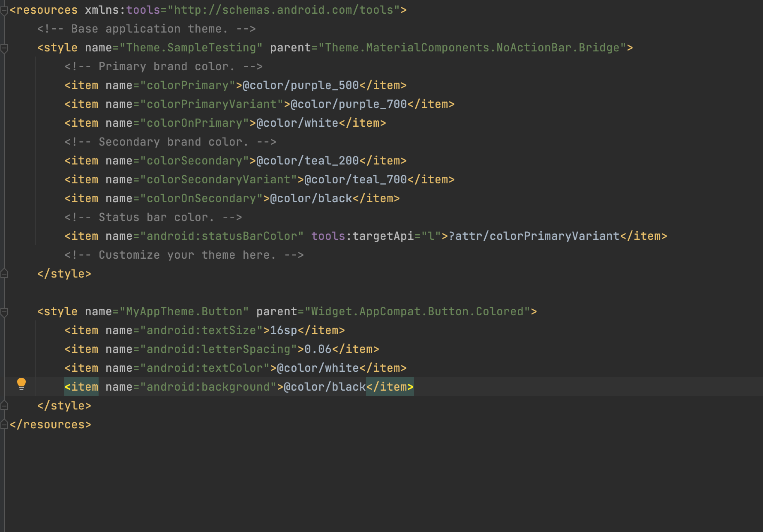Screen dimensions: 763x532
Task: Collapse the resources root tag fold marker
Action: point(4,10)
